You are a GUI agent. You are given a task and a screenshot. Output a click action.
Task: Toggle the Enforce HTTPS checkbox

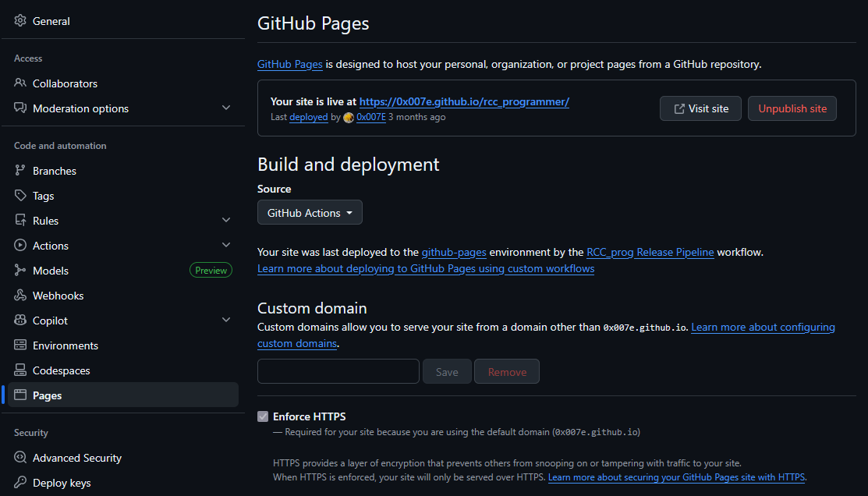263,416
